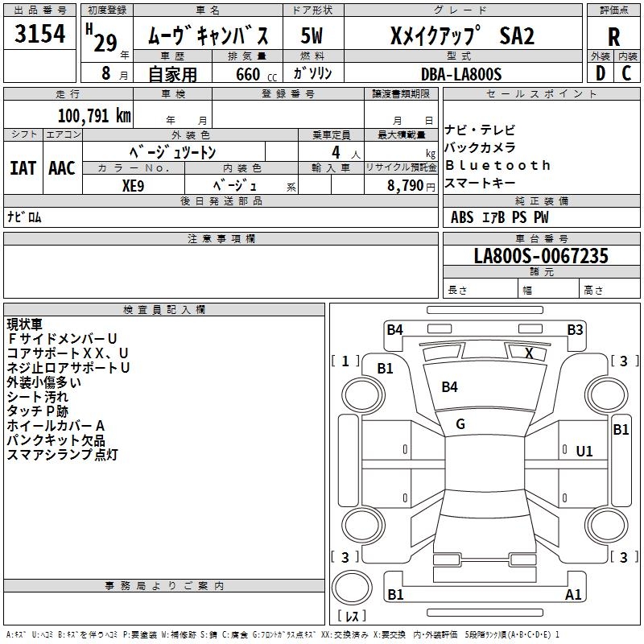Select the B4 mark on the hood

(x=449, y=387)
